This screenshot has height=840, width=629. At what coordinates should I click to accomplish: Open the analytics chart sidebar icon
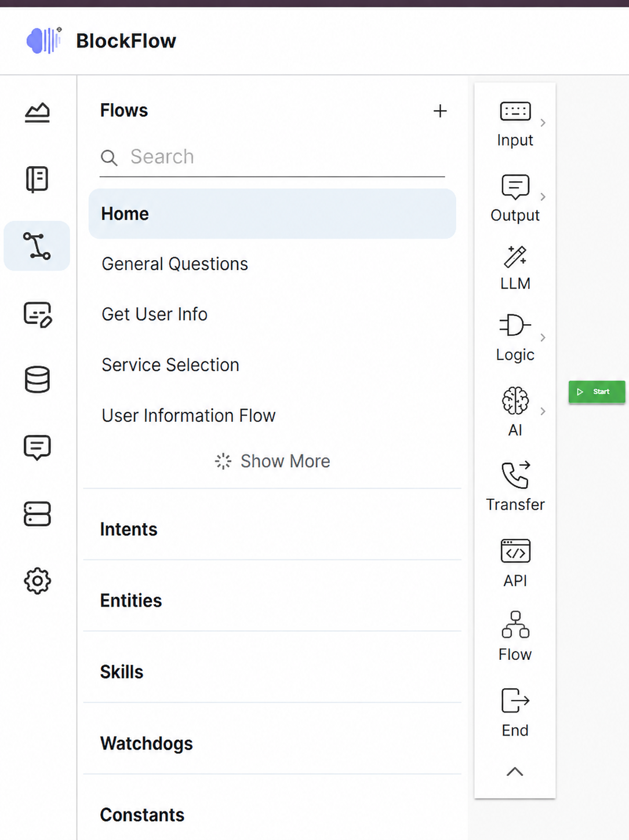coord(37,112)
